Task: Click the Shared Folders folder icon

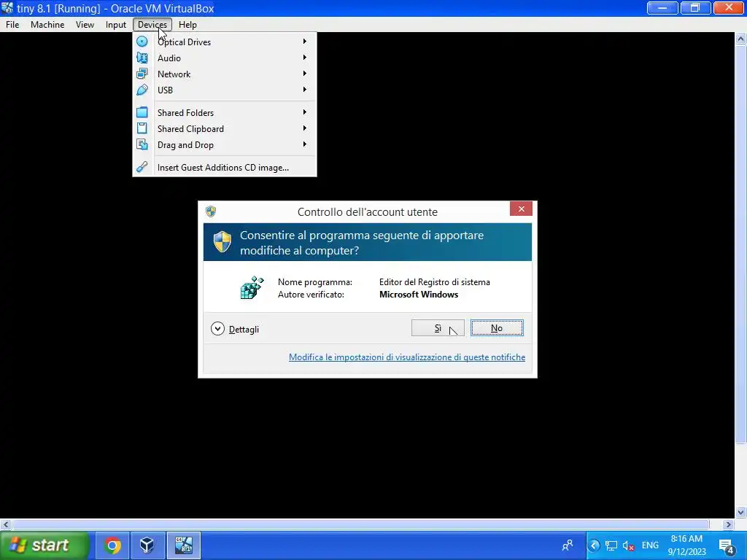Action: (142, 112)
